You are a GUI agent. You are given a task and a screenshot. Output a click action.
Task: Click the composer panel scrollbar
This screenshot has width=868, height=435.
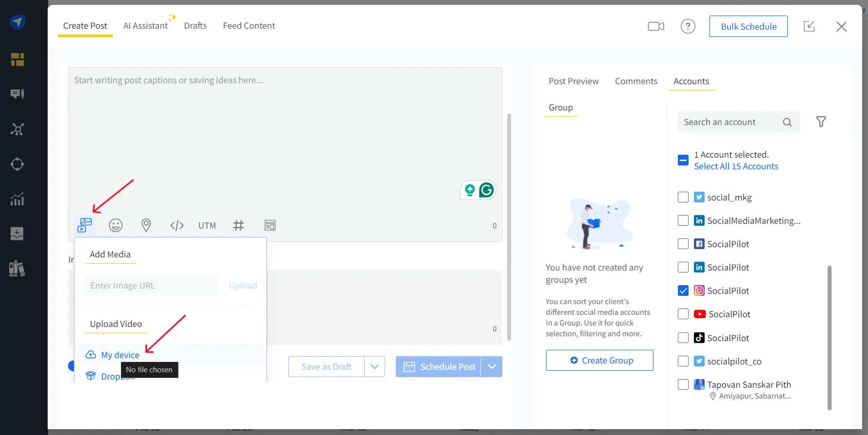pyautogui.click(x=509, y=227)
